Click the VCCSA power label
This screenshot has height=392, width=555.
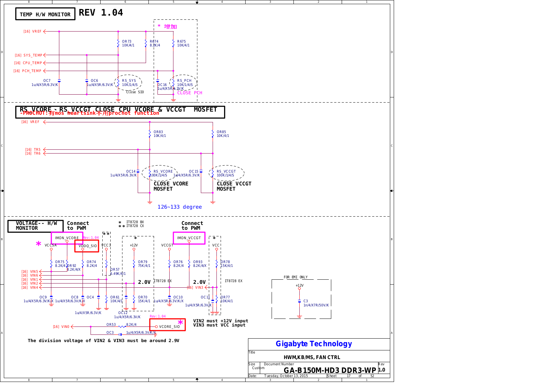click(x=51, y=245)
